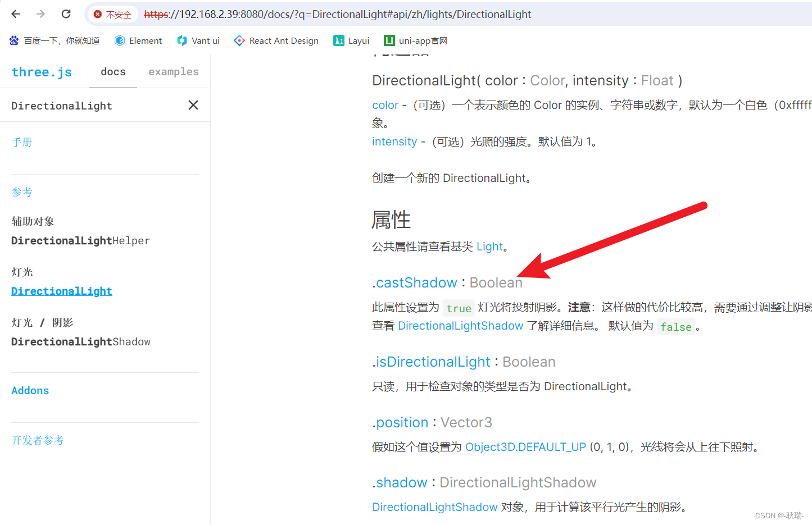
Task: Switch to the examples tab
Action: tap(174, 72)
